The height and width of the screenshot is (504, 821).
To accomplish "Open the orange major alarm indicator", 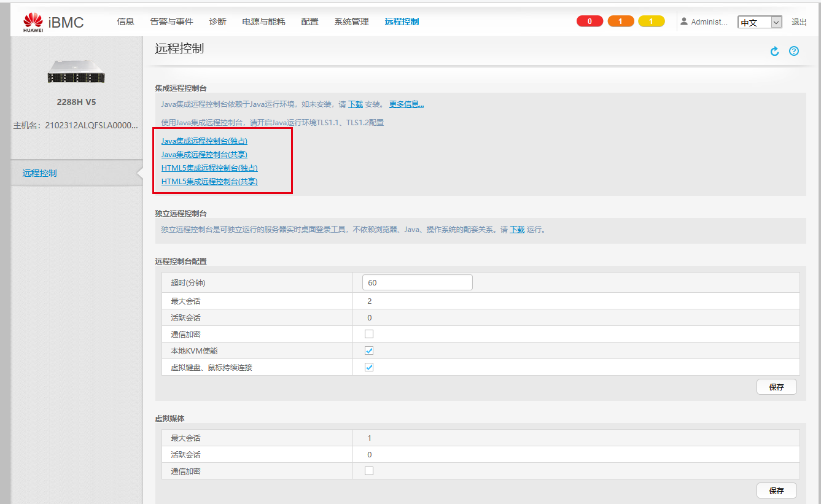I will pyautogui.click(x=621, y=20).
